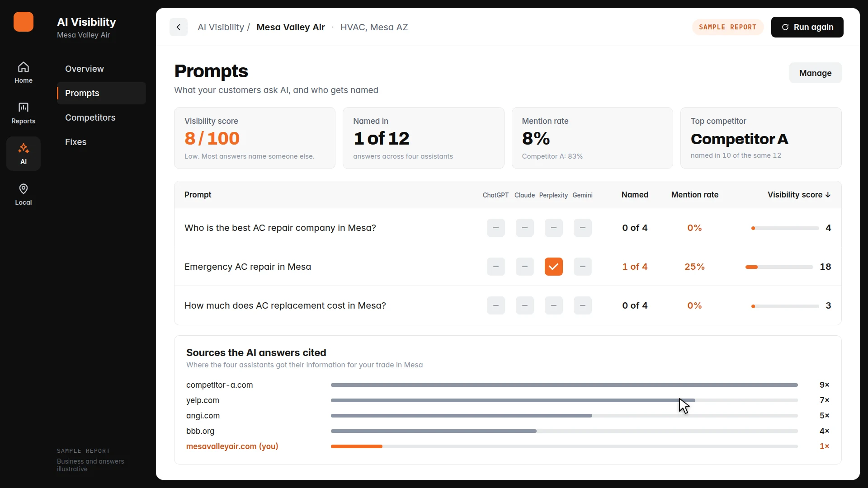
Task: Sort by Named column header
Action: pos(635,195)
